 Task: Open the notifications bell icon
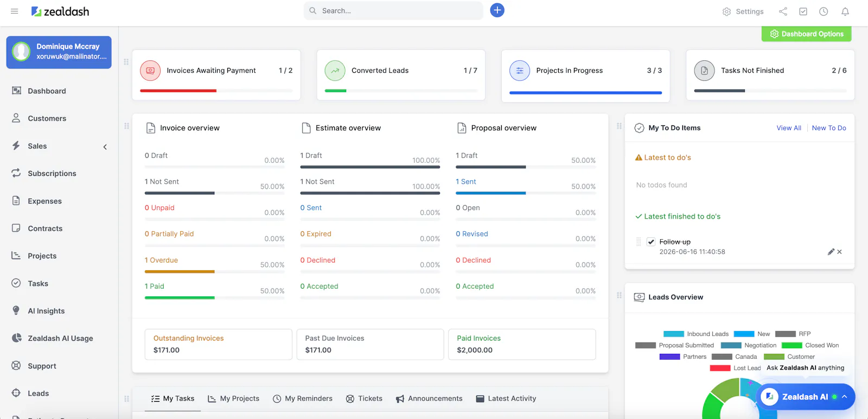pos(845,11)
